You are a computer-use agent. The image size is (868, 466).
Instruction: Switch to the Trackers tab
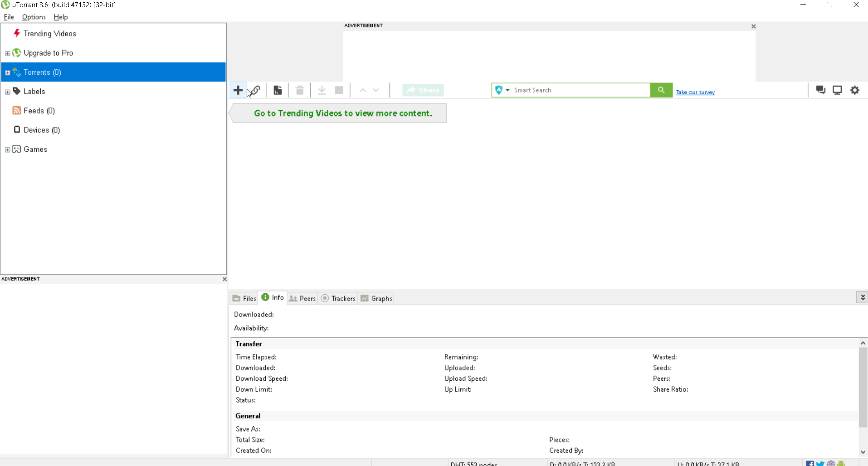pyautogui.click(x=338, y=298)
